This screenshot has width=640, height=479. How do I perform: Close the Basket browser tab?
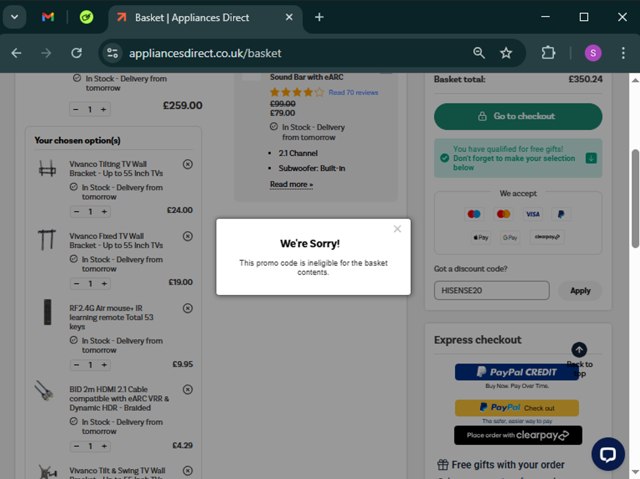coord(289,17)
